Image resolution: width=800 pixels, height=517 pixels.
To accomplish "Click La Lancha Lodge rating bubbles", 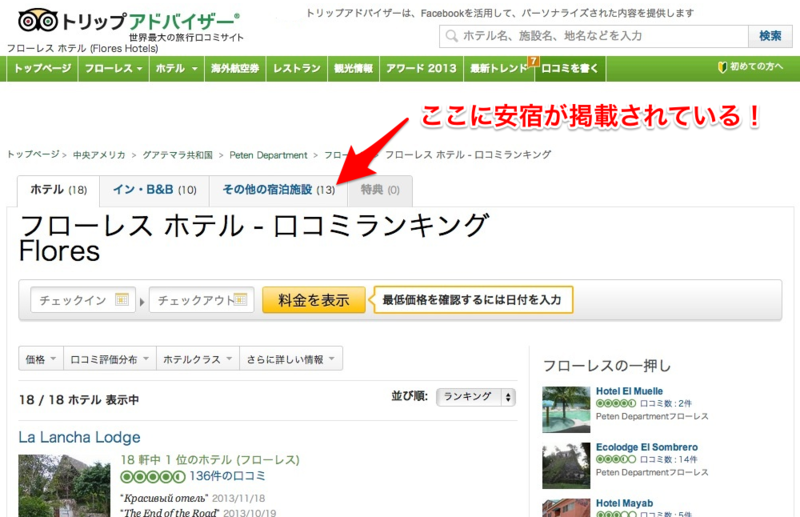I will (x=153, y=477).
